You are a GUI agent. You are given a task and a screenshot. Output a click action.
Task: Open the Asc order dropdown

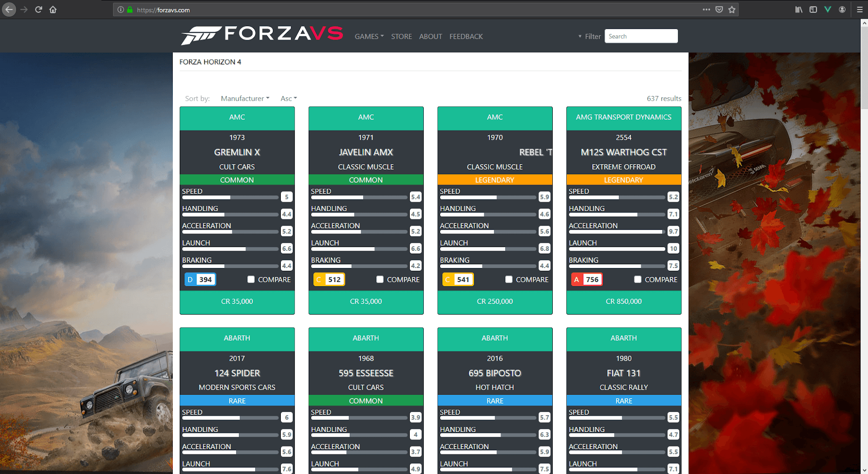pos(289,98)
